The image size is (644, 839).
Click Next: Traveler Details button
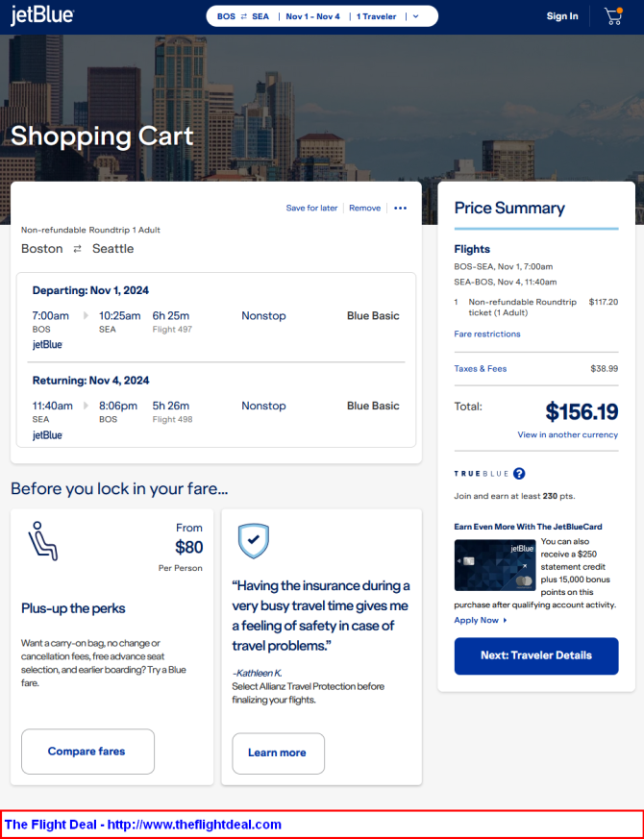(536, 656)
